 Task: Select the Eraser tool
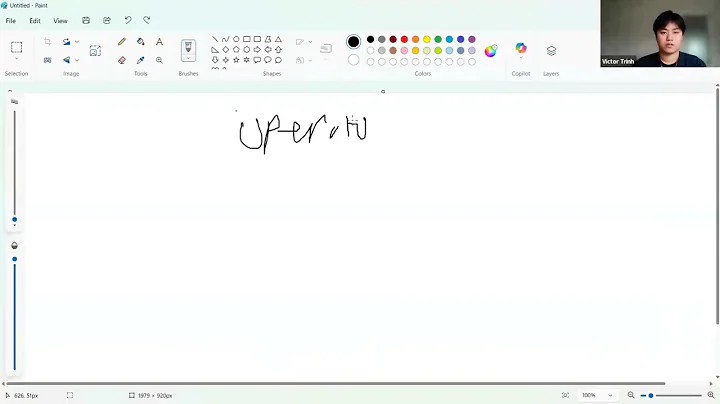tap(122, 60)
